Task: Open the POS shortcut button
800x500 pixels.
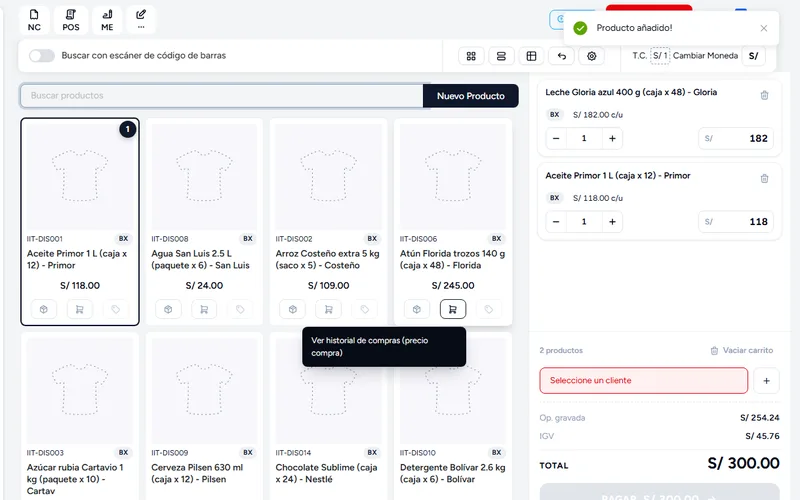Action: pos(71,20)
